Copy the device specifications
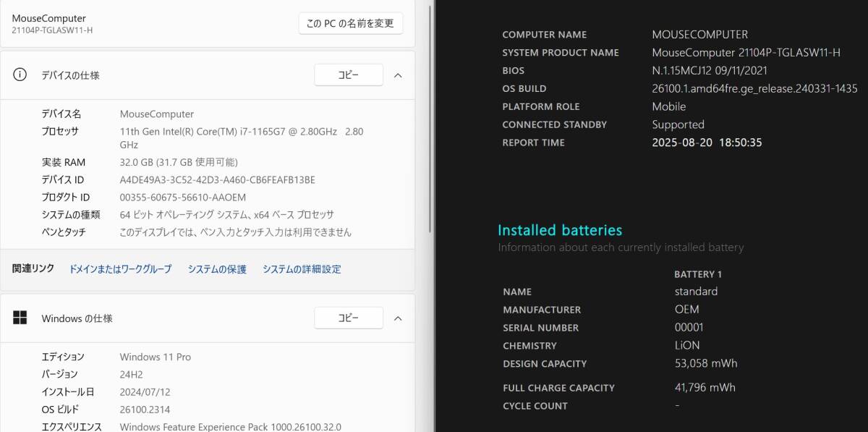Image resolution: width=868 pixels, height=432 pixels. tap(348, 75)
